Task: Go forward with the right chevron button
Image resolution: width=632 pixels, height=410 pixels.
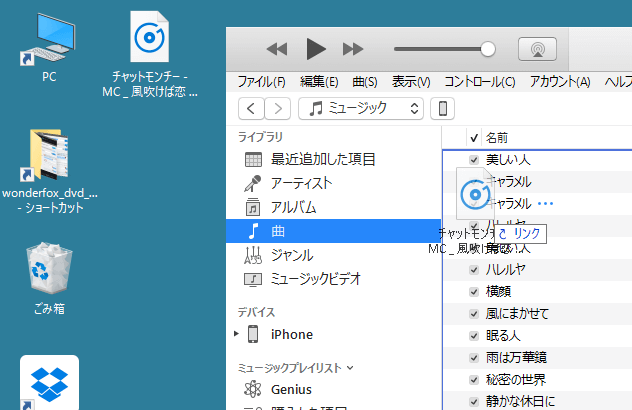Action: pyautogui.click(x=278, y=108)
